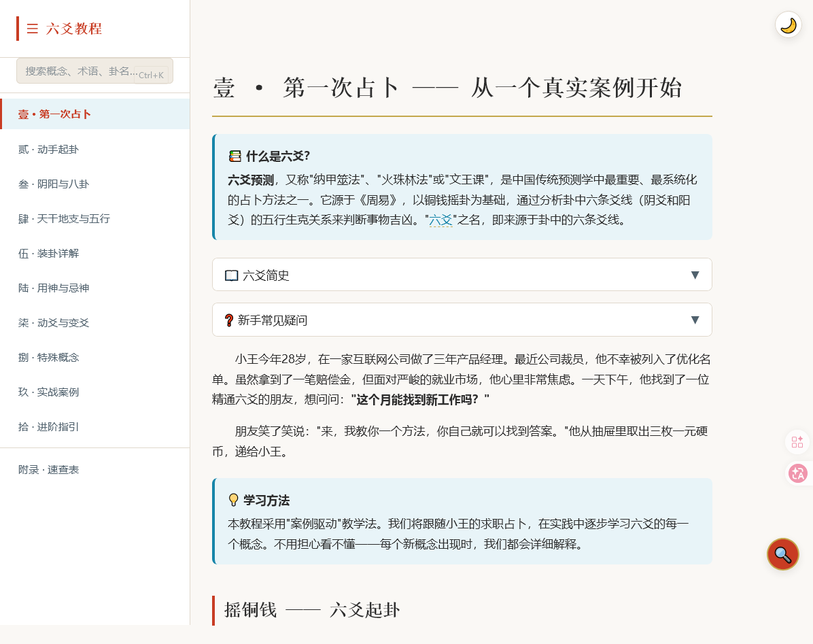Open chapter 玖 · 实战案例
The image size is (813, 644).
click(95, 392)
